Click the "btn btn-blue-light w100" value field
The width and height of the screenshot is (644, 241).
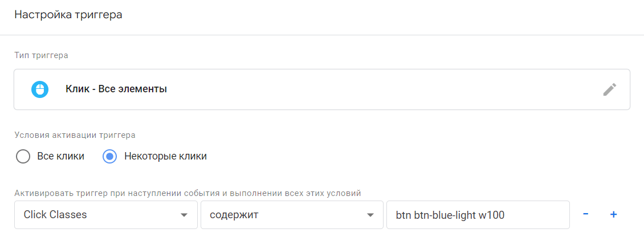pyautogui.click(x=478, y=215)
